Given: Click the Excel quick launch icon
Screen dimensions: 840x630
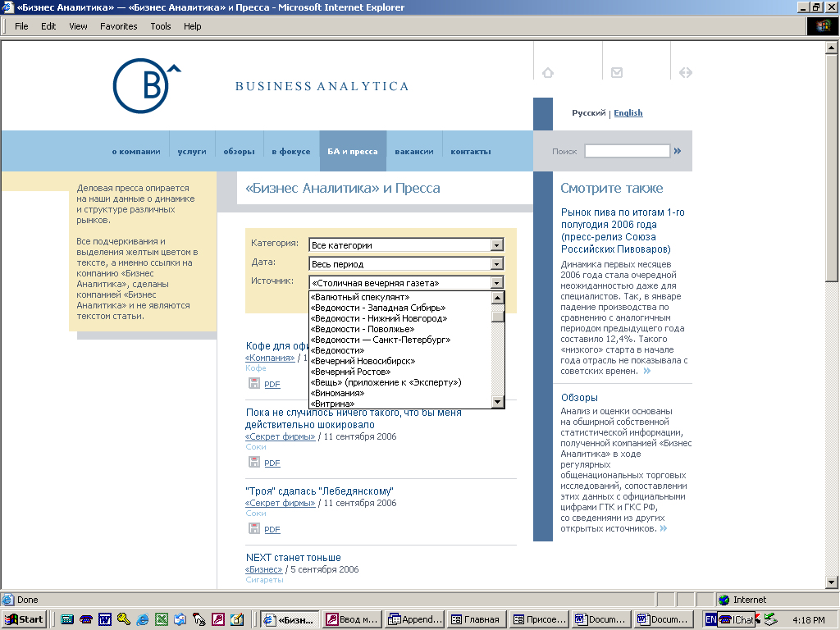Looking at the screenshot, I should coord(162,619).
